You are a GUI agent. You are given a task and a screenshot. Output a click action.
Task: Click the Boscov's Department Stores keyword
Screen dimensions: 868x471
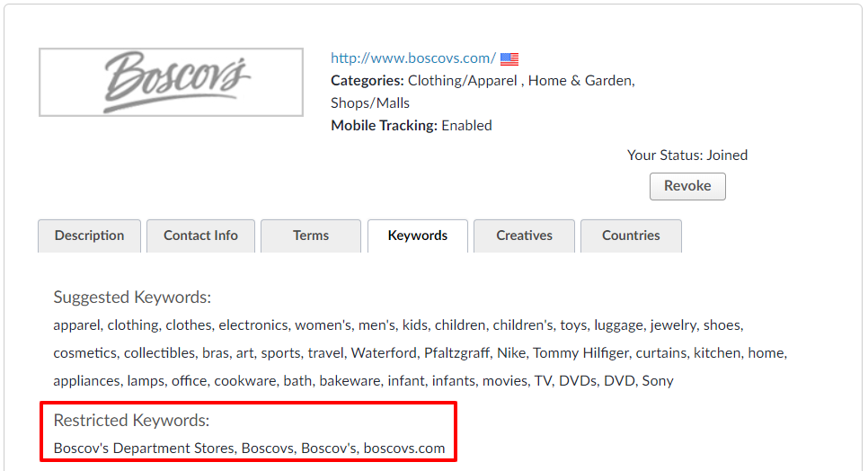pos(144,449)
